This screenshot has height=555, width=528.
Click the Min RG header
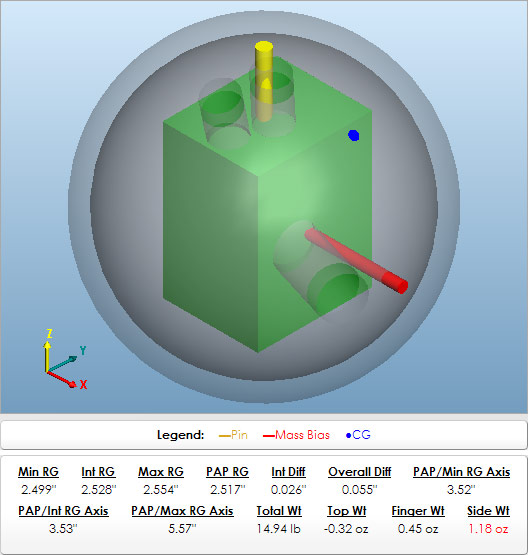click(x=38, y=472)
